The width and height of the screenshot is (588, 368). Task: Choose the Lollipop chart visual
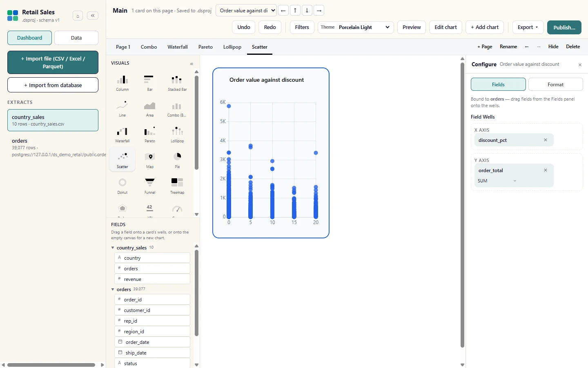click(177, 135)
